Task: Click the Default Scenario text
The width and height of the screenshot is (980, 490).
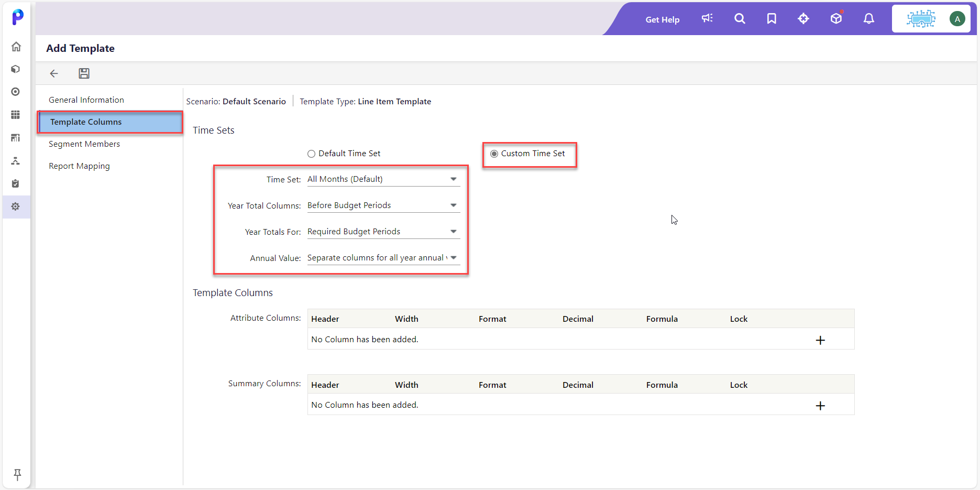Action: tap(254, 102)
